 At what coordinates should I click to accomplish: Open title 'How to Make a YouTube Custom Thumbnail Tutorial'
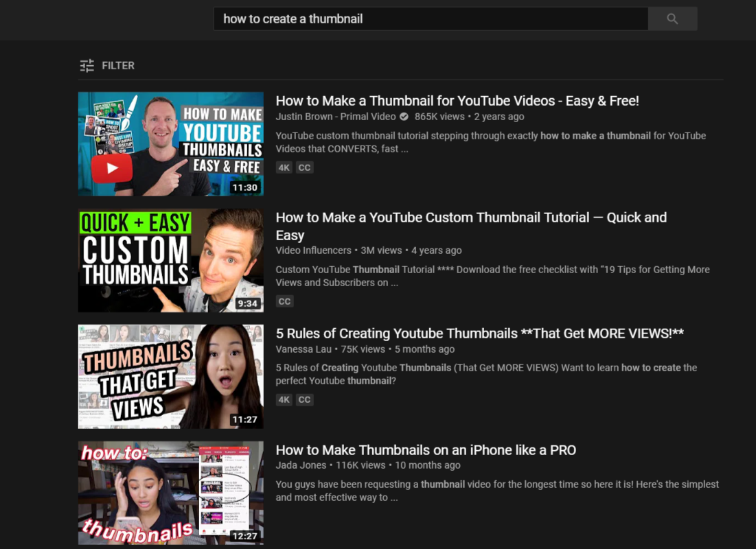[471, 226]
